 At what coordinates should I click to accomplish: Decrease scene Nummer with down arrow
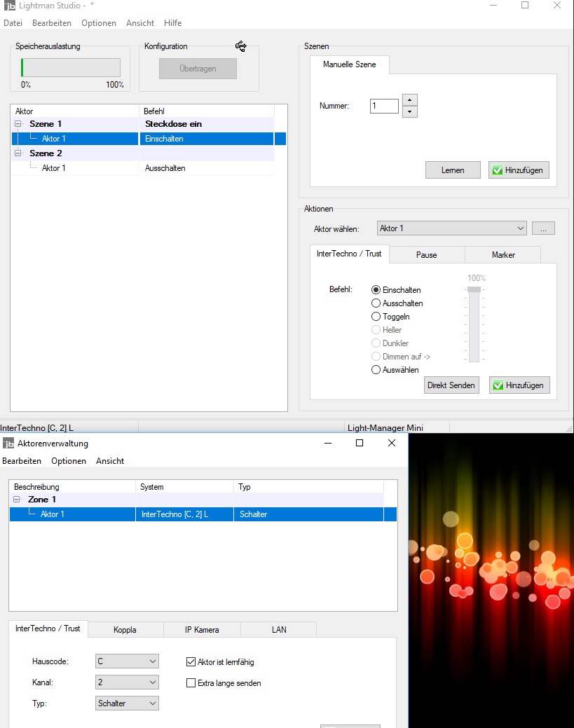411,111
